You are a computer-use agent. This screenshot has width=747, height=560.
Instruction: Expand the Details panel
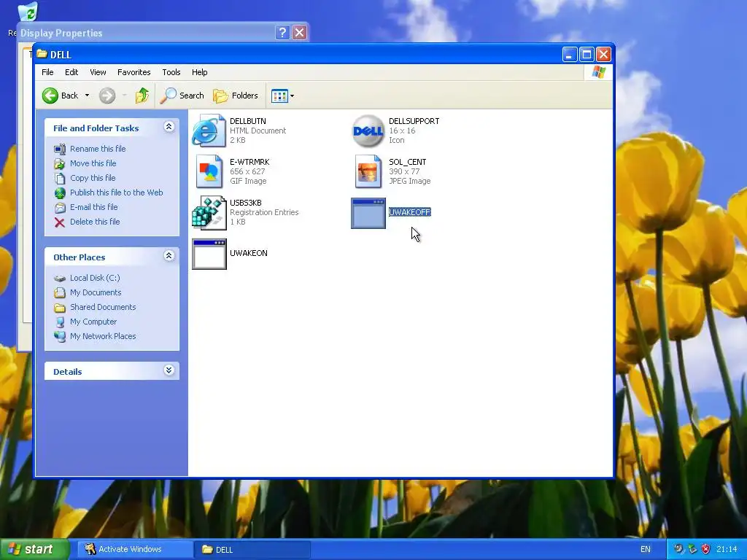point(169,370)
